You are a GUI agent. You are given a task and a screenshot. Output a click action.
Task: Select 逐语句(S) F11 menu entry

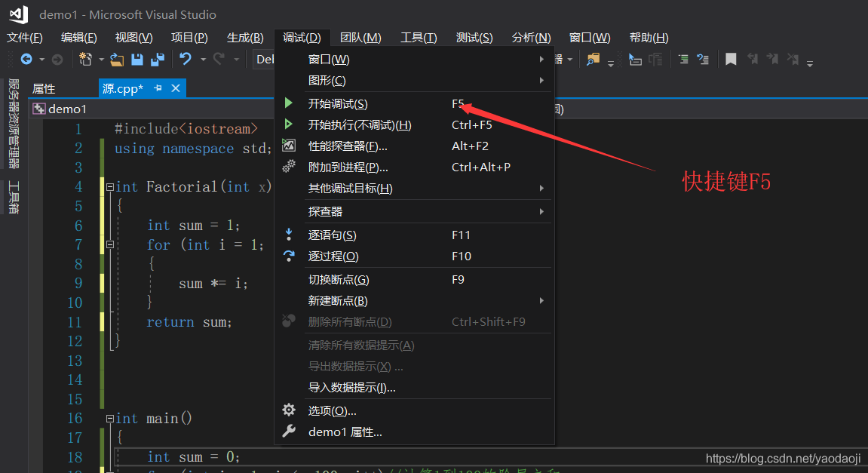click(415, 235)
